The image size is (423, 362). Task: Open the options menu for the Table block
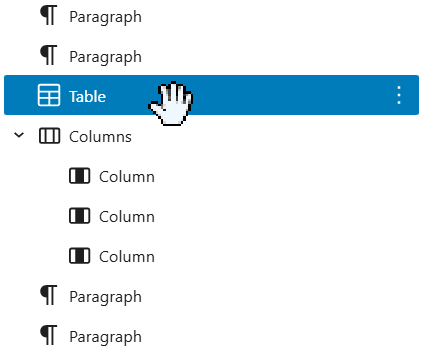point(399,95)
